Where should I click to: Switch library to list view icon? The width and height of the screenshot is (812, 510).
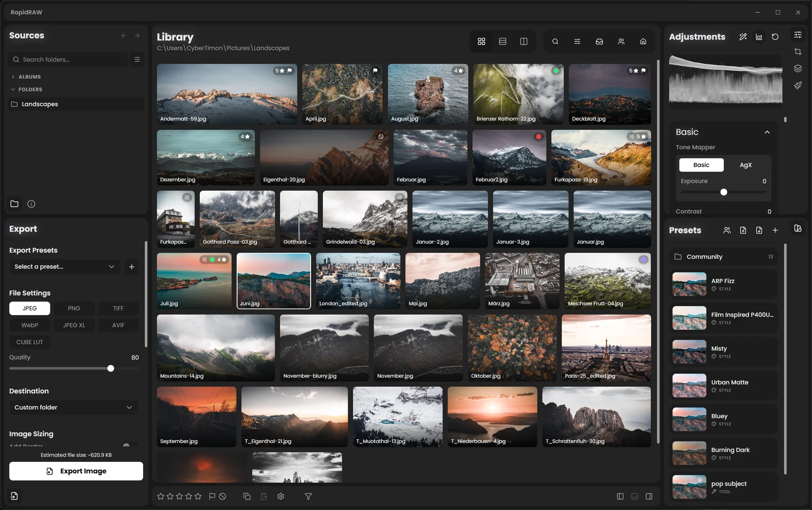pyautogui.click(x=502, y=42)
